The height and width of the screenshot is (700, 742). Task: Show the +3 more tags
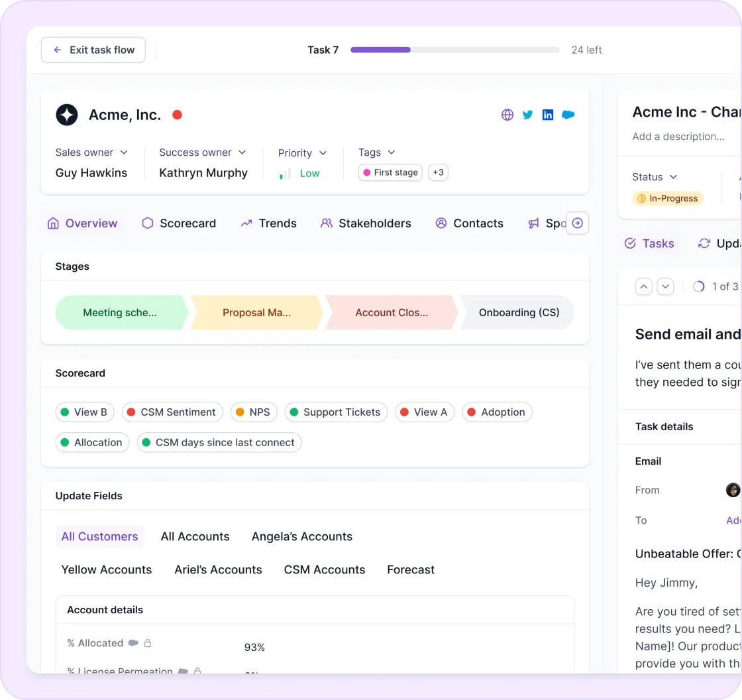click(438, 172)
